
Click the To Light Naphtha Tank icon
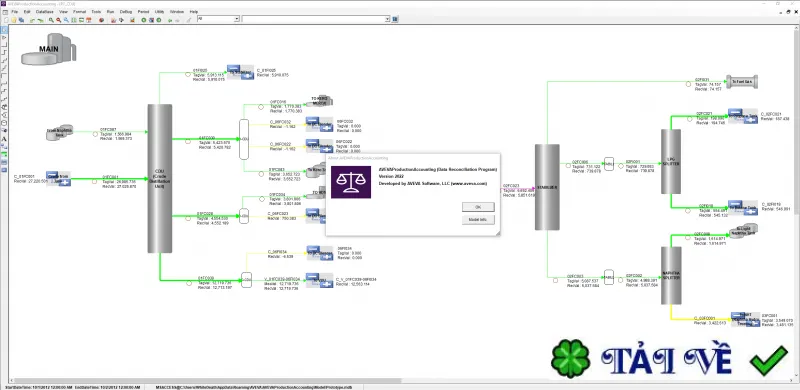pos(743,230)
